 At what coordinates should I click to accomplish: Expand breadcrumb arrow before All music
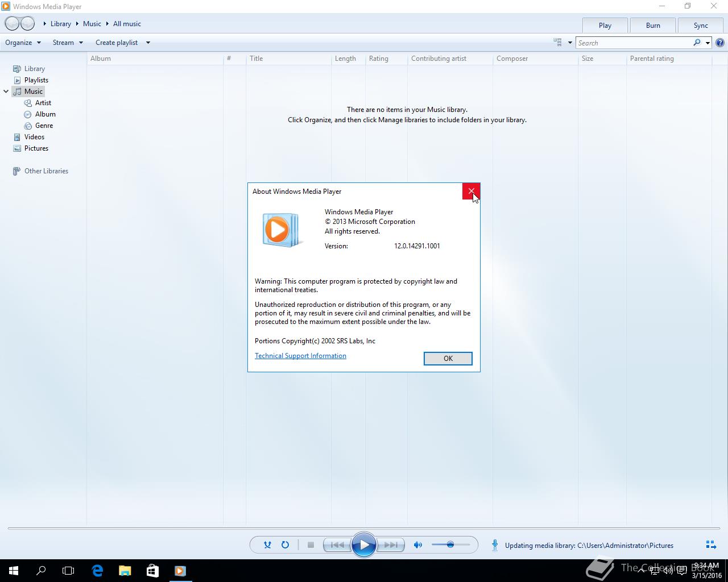[x=107, y=24]
